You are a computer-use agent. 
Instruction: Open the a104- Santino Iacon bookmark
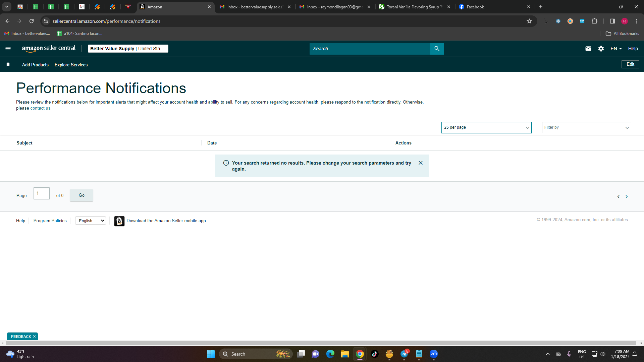click(x=79, y=34)
